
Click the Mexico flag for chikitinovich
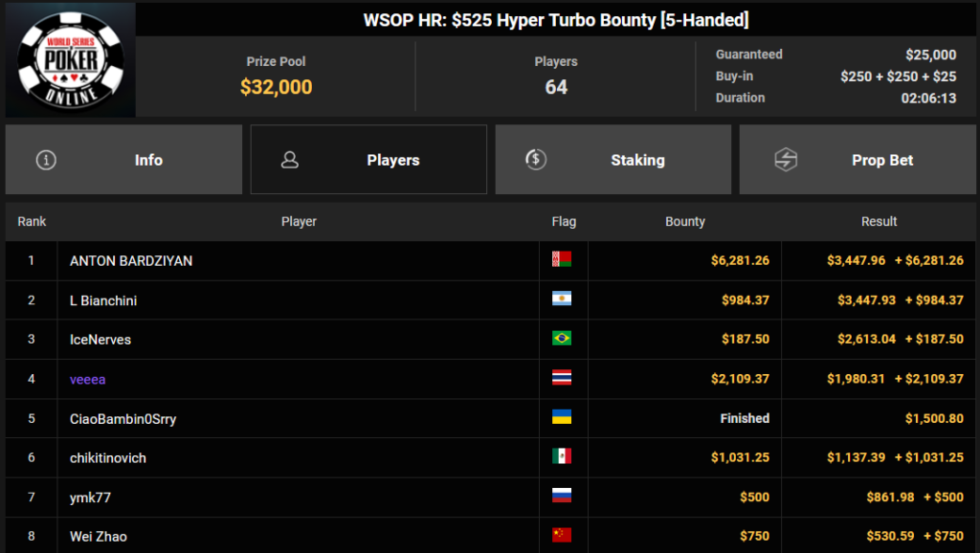tap(561, 456)
